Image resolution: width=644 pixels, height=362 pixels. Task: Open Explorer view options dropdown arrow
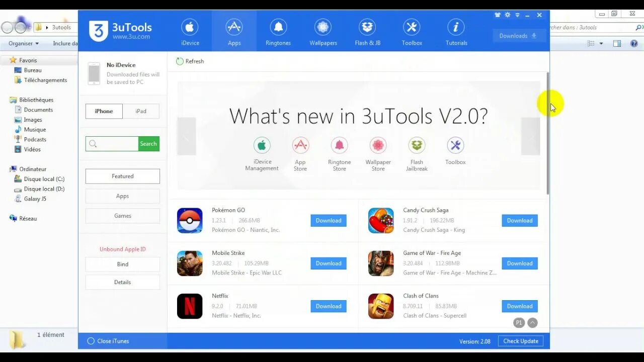[x=601, y=44]
